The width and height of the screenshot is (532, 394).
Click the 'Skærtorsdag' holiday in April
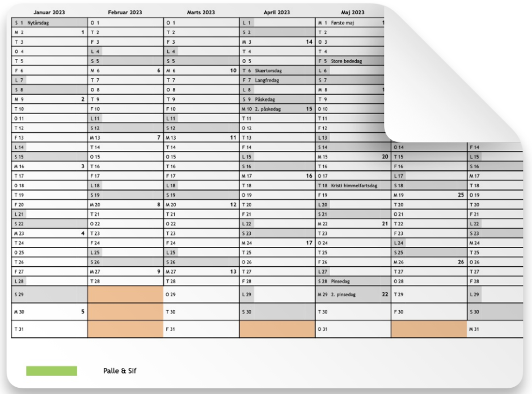click(x=268, y=70)
